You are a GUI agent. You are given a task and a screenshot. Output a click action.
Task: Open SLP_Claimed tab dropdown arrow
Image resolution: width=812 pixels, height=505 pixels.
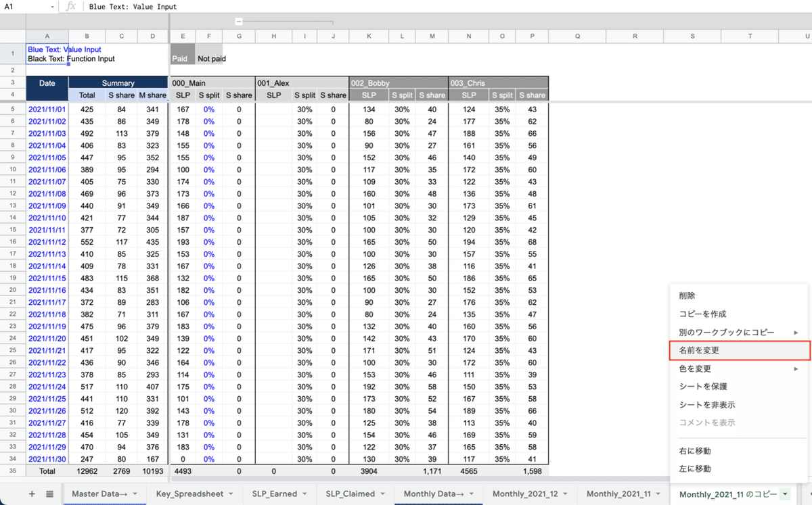(384, 494)
